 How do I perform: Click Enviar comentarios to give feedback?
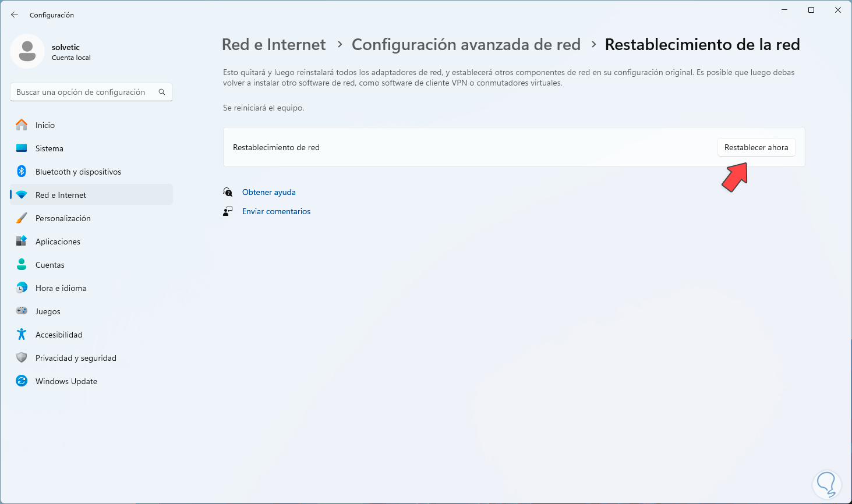click(x=276, y=211)
